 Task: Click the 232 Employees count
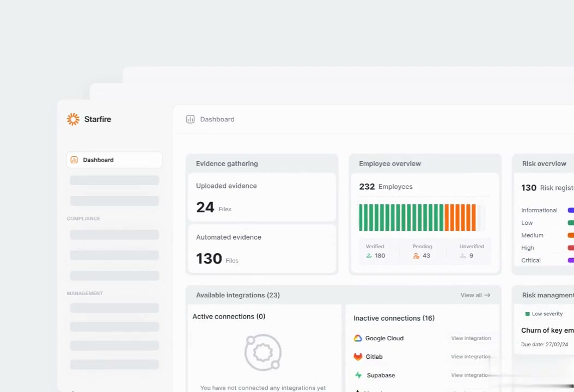coord(386,187)
